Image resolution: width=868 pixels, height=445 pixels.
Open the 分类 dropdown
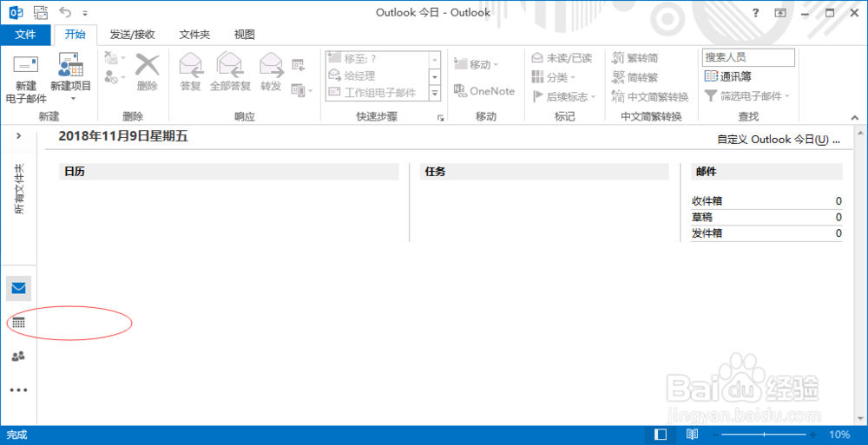coord(554,77)
